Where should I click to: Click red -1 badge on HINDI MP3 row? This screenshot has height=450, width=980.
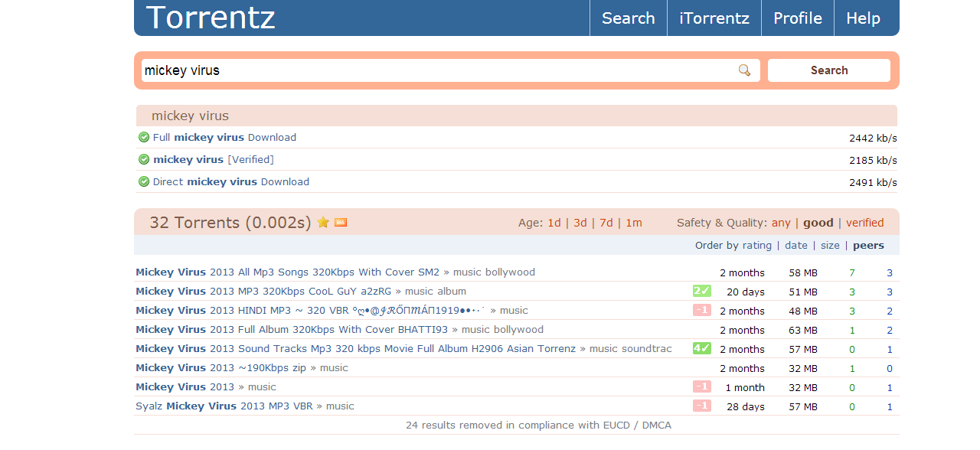click(702, 310)
